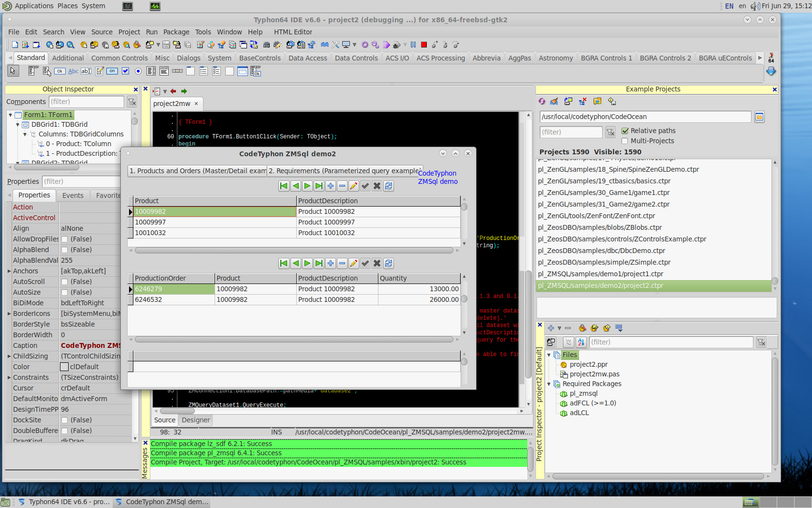The image size is (812, 508).
Task: Click the Components filter field in Object Inspector
Action: pos(87,102)
